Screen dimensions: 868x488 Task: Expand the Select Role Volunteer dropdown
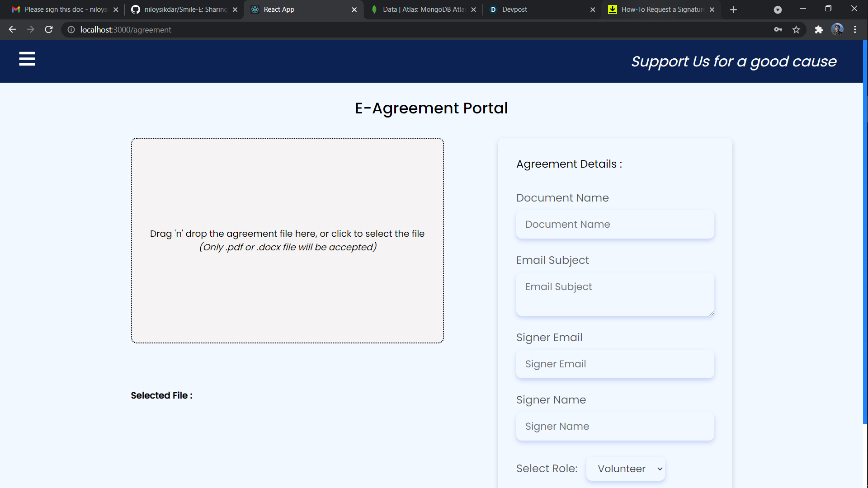pyautogui.click(x=625, y=469)
